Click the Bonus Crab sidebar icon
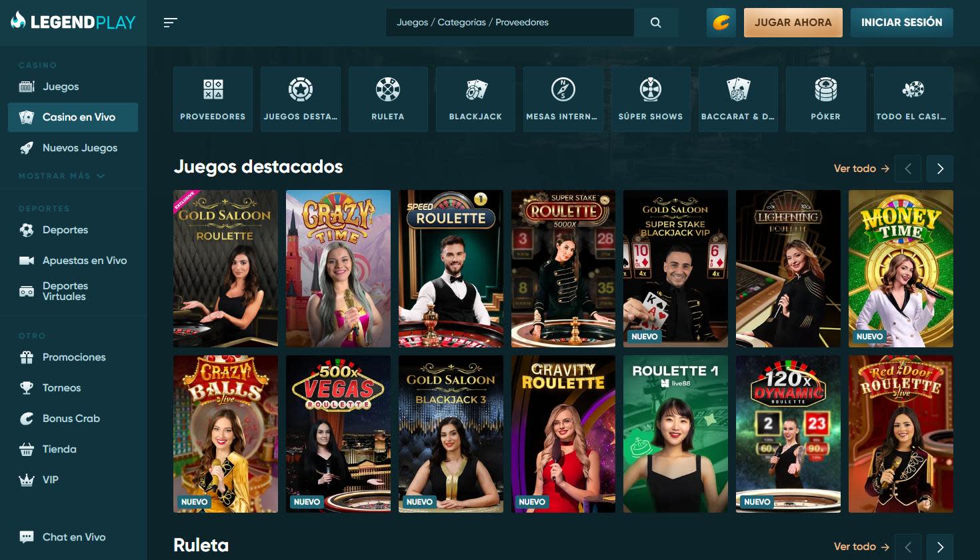Screen dimensions: 980x560 [27, 419]
